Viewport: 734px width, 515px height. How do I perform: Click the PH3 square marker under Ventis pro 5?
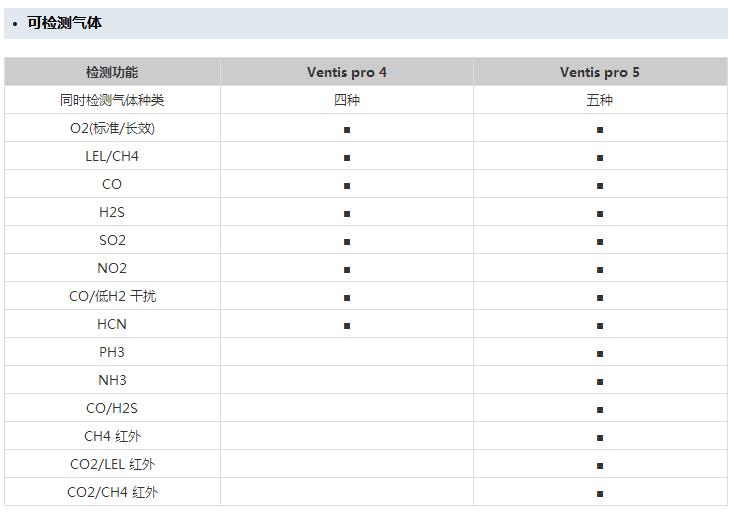(600, 354)
